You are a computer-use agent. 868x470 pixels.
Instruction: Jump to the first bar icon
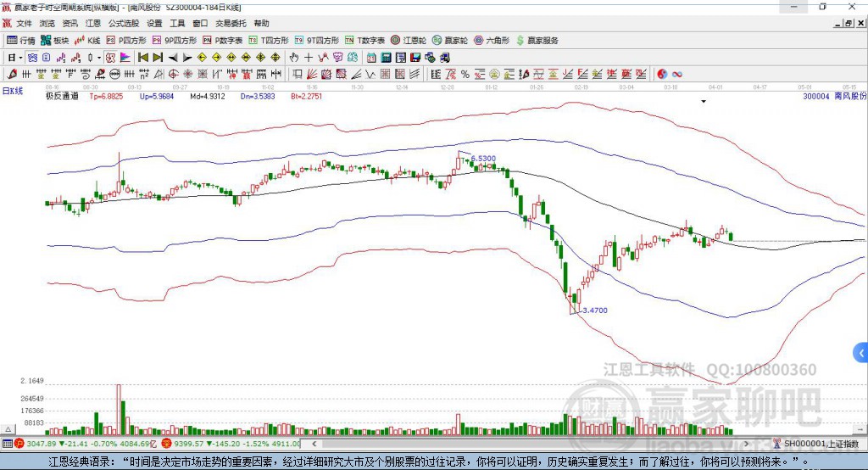tap(142, 57)
